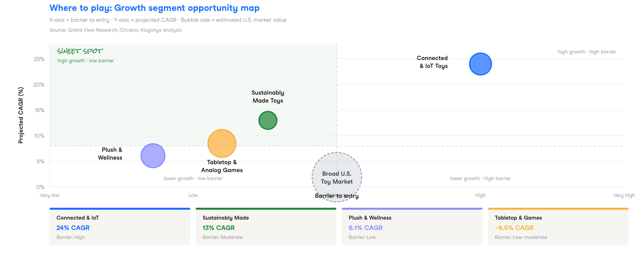Click the 'Very high' x-axis label
This screenshot has height=275, width=644.
[x=624, y=195]
